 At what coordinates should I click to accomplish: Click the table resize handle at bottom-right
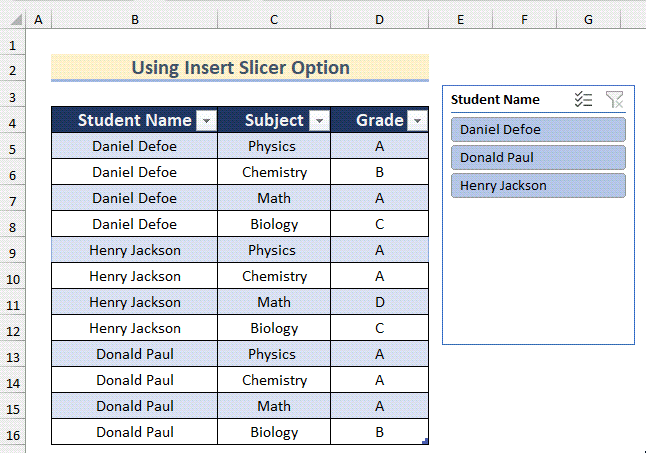pyautogui.click(x=426, y=441)
